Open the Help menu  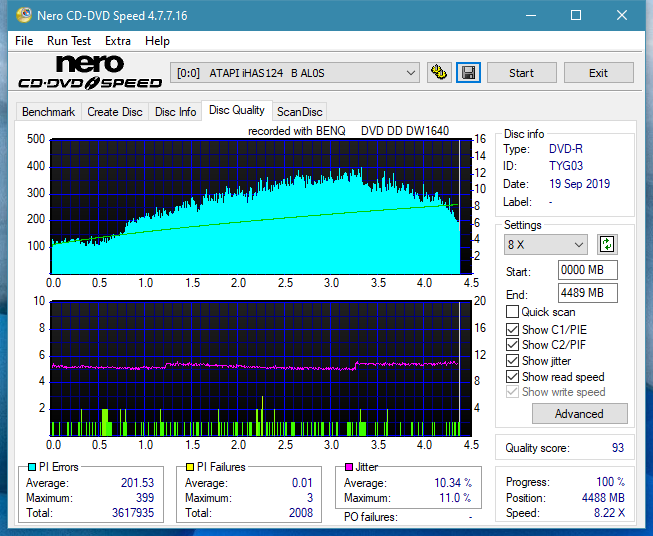[x=157, y=41]
